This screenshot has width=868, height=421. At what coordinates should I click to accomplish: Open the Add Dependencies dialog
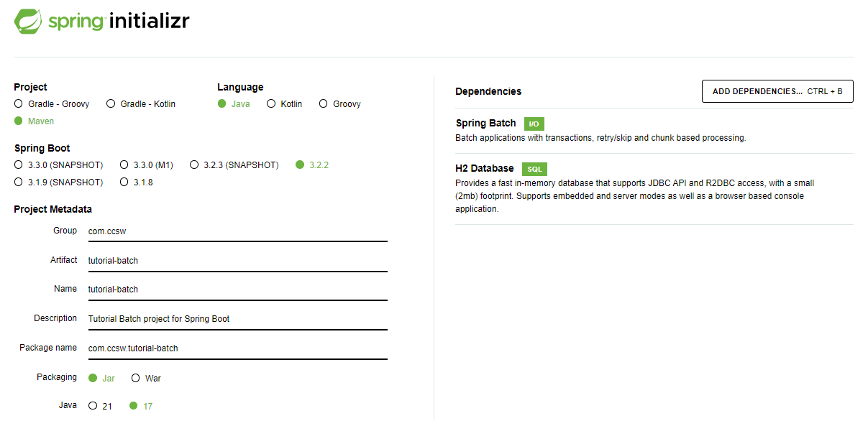tap(777, 91)
